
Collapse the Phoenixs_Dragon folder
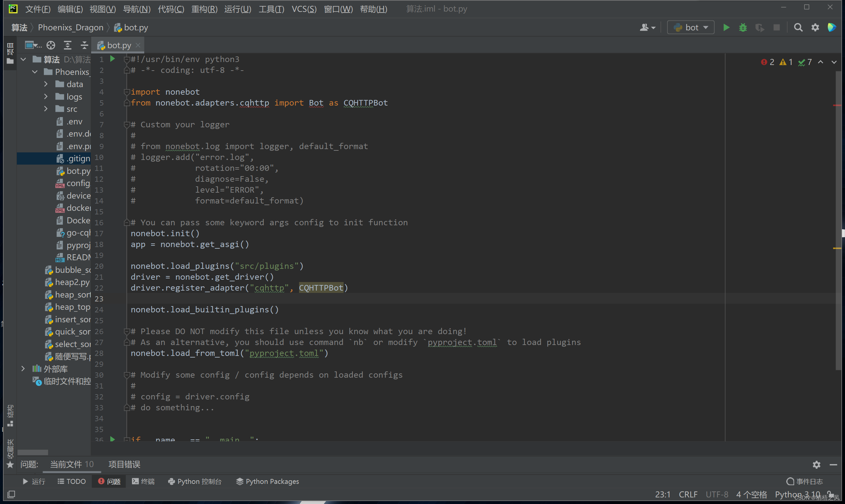tap(35, 72)
